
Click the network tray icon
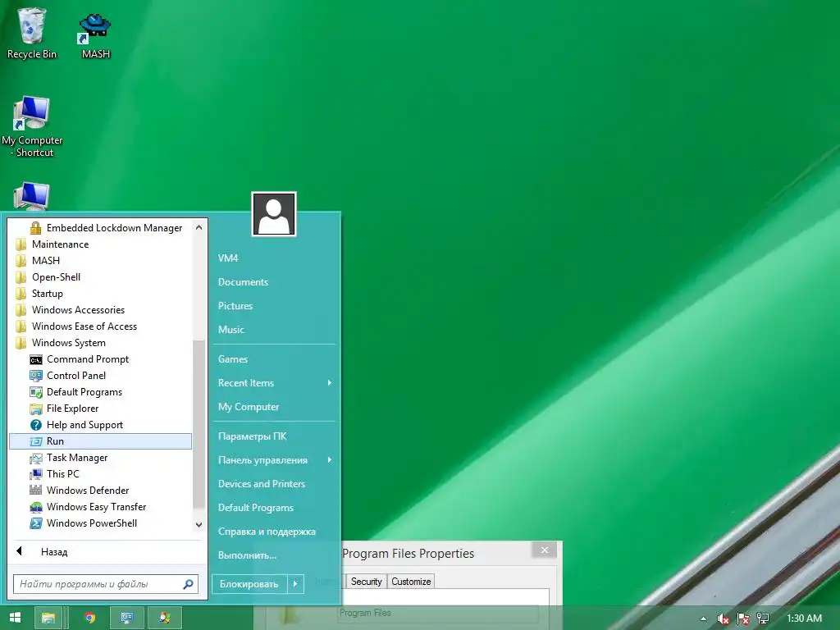(x=763, y=619)
